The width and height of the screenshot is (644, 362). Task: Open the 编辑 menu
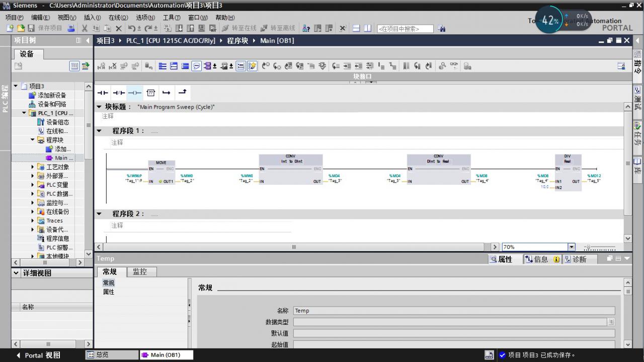point(41,18)
